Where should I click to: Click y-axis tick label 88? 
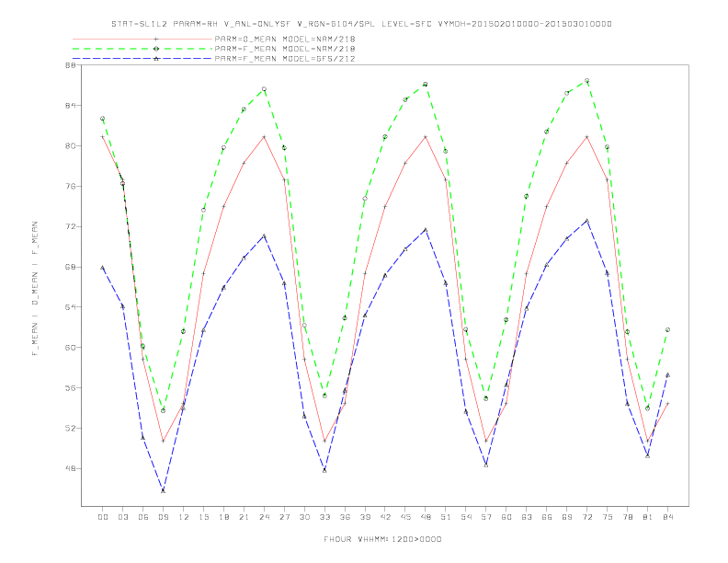[x=71, y=65]
